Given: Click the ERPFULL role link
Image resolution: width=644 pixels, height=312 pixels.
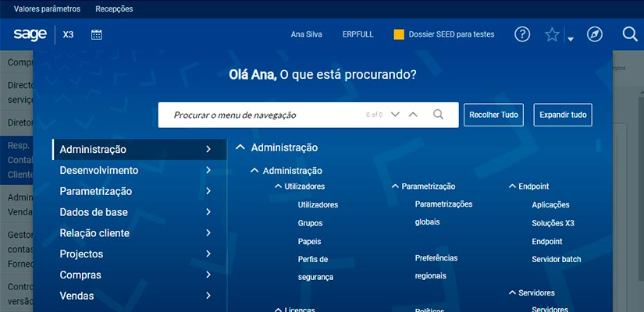Looking at the screenshot, I should (x=358, y=34).
